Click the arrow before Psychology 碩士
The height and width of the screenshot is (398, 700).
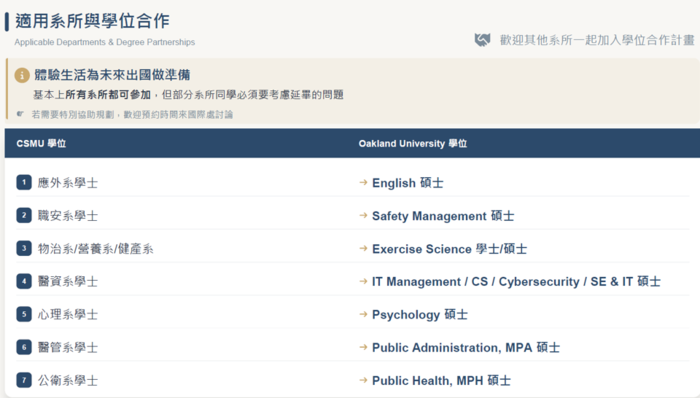[x=363, y=315]
